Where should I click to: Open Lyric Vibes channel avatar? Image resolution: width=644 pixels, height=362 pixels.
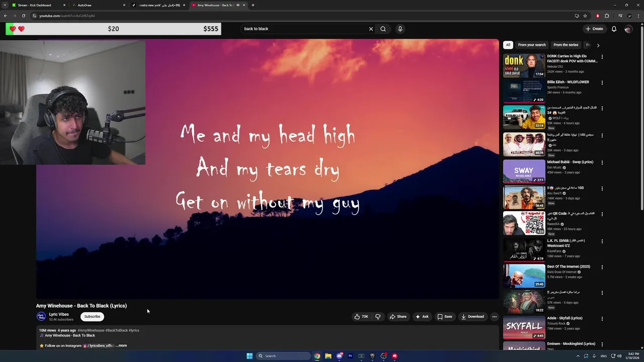tap(41, 316)
